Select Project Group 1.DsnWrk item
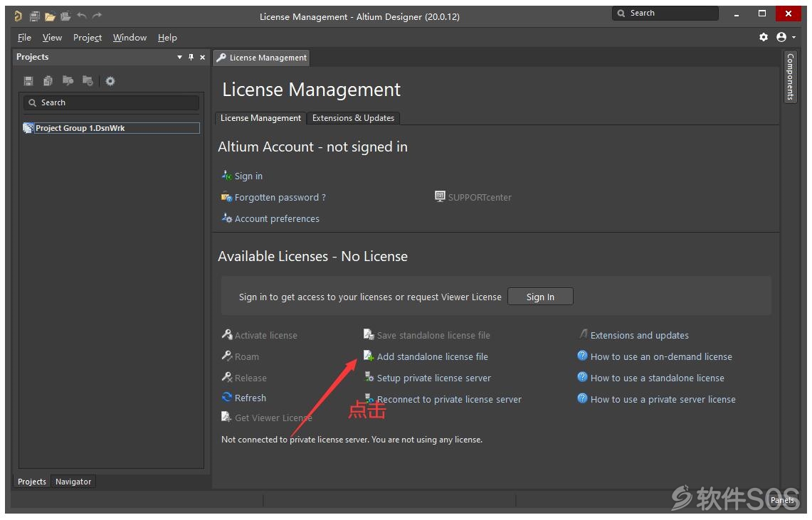This screenshot has height=520, width=812. pyautogui.click(x=111, y=128)
